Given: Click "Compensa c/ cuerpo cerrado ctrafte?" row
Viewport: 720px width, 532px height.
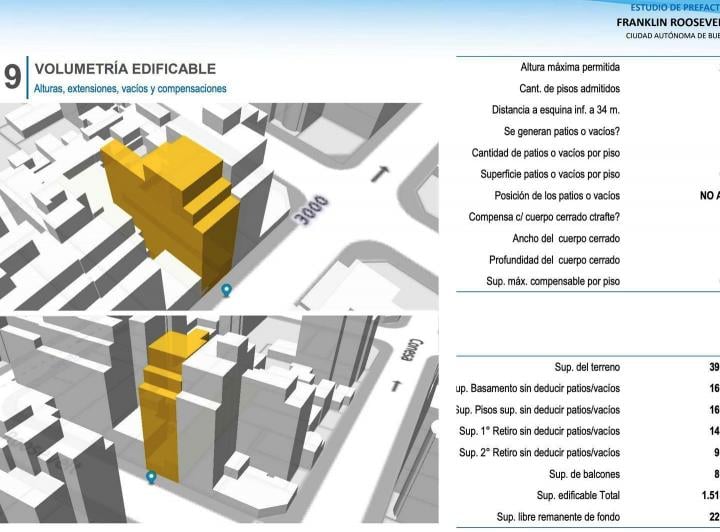Looking at the screenshot, I should click(544, 217).
